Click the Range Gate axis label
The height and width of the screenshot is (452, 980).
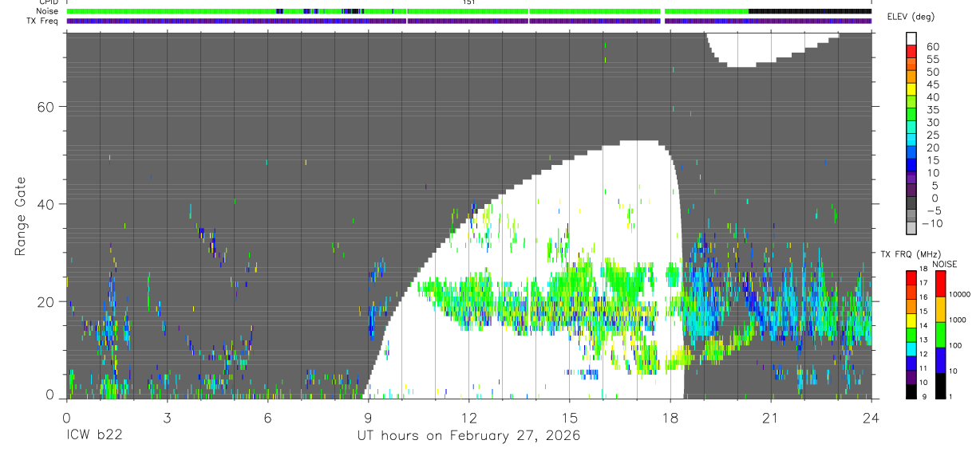[22, 217]
